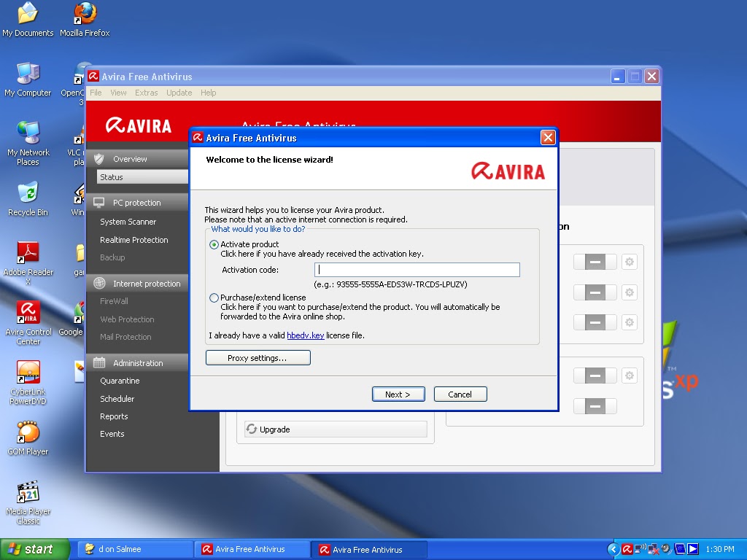Open the View menu
The width and height of the screenshot is (747, 560).
118,93
